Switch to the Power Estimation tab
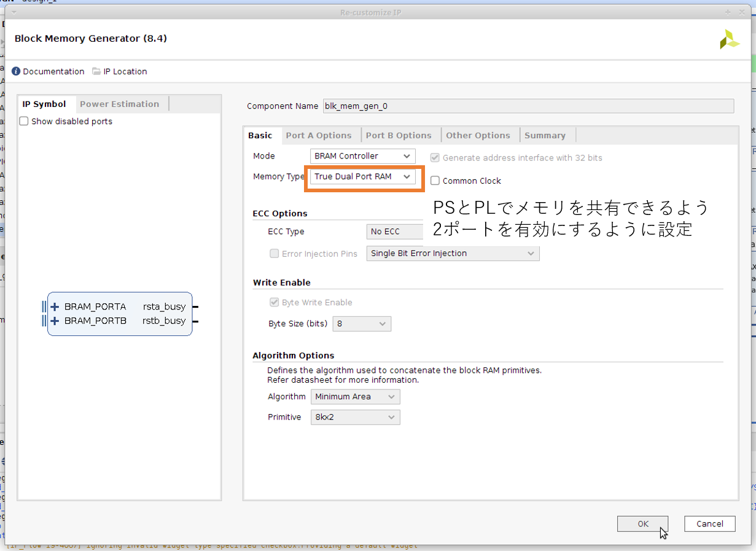The width and height of the screenshot is (756, 551). [119, 104]
